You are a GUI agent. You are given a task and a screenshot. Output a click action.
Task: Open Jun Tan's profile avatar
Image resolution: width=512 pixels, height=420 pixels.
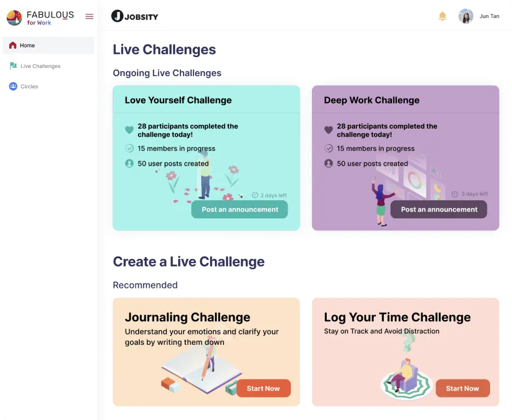[x=465, y=16]
